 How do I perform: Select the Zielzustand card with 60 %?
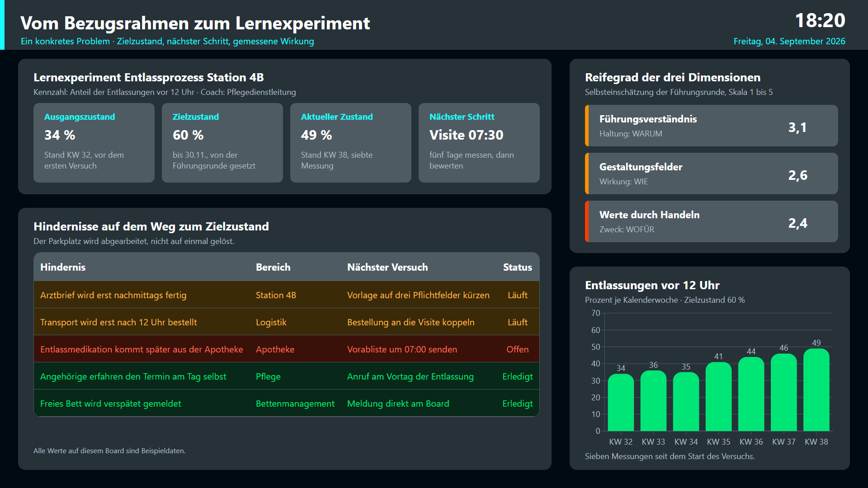(x=222, y=143)
